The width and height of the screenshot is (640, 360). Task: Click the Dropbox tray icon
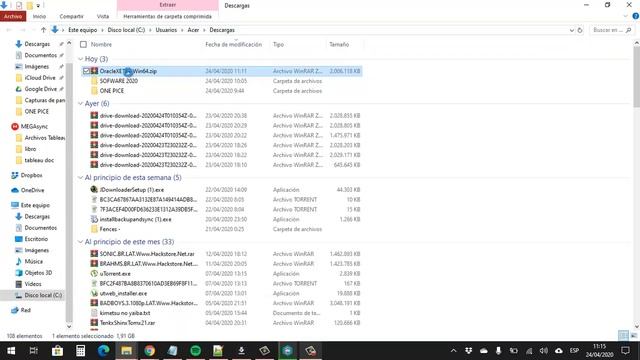click(x=469, y=351)
